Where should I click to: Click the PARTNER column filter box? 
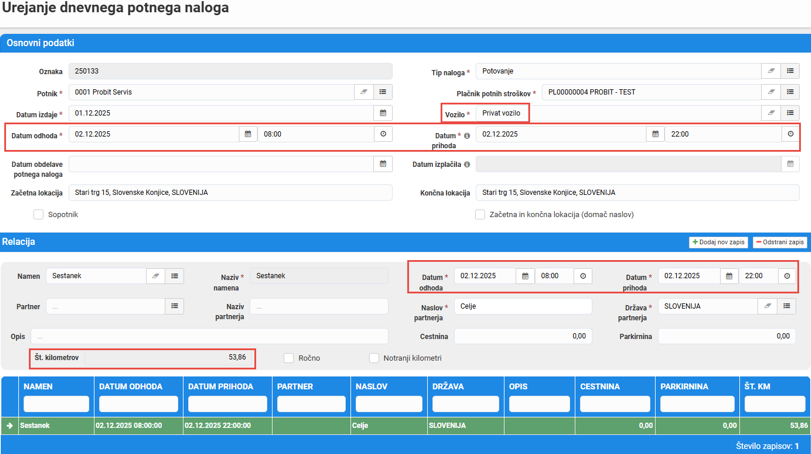tap(311, 404)
